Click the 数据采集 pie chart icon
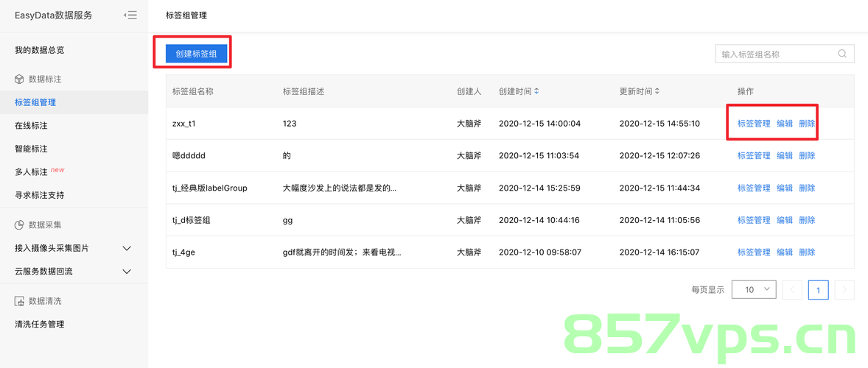Viewport: 868px width, 368px height. coord(19,225)
